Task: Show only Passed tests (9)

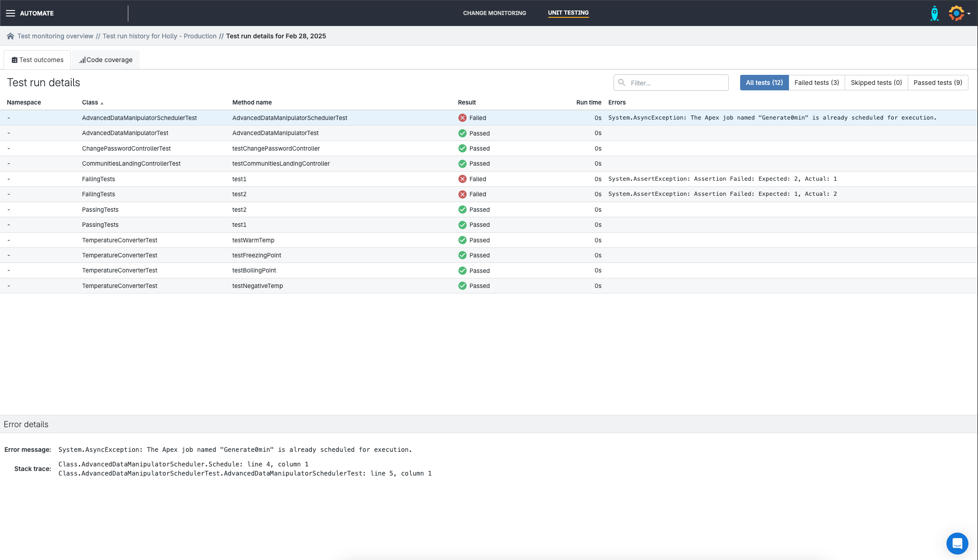Action: [937, 83]
